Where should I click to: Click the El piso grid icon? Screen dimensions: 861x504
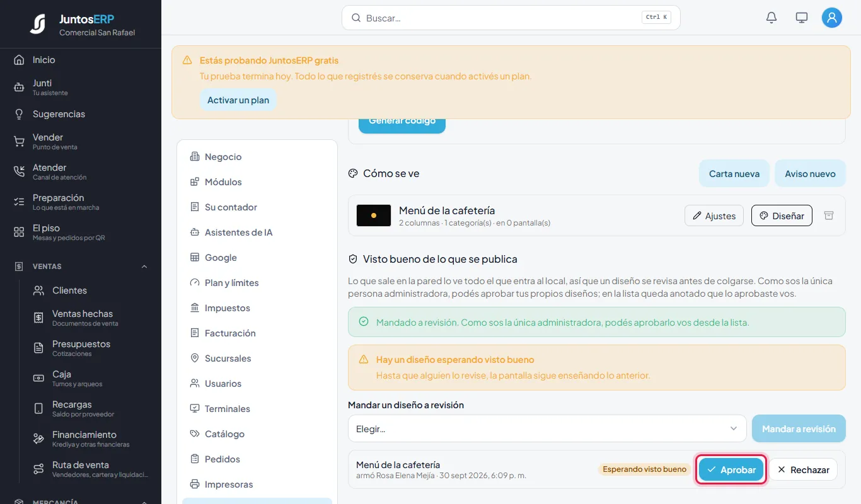pyautogui.click(x=19, y=232)
